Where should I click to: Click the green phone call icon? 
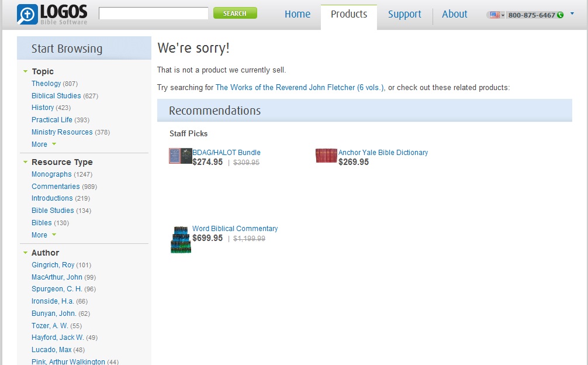click(x=561, y=15)
